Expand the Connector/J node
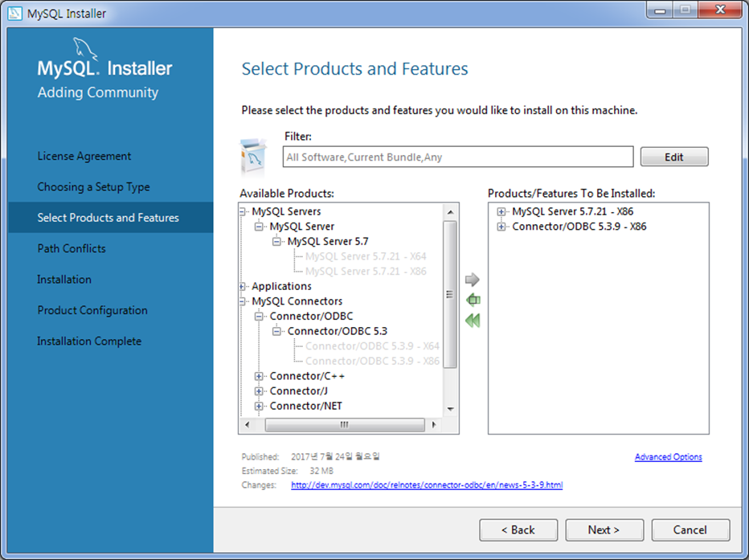This screenshot has height=560, width=749. (259, 391)
